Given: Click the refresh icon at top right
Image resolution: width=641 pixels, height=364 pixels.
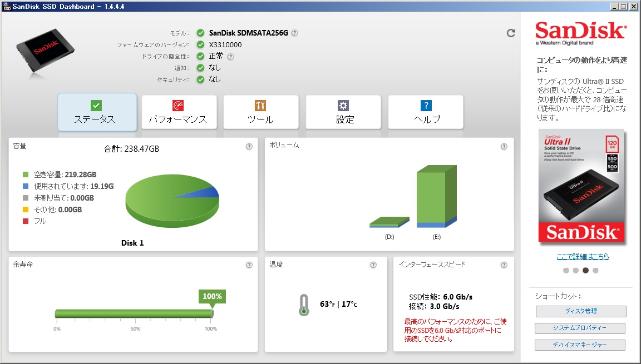Looking at the screenshot, I should [511, 33].
